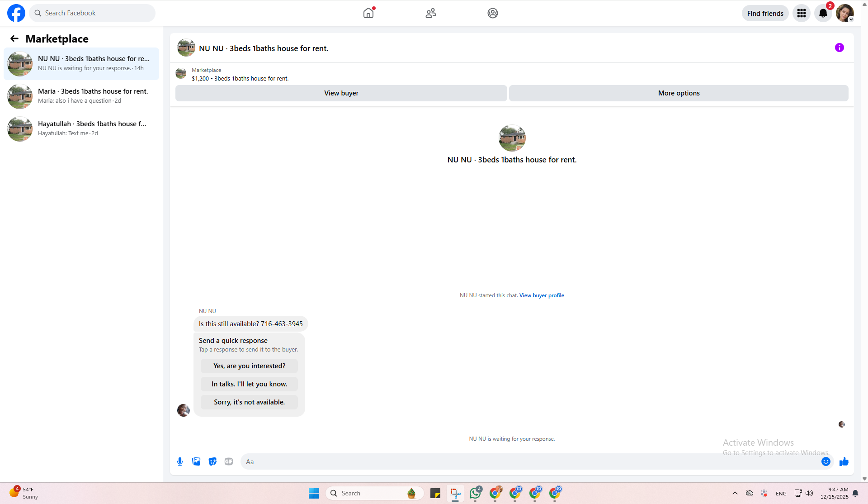
Task: Open the View buyer profile link
Action: click(542, 295)
